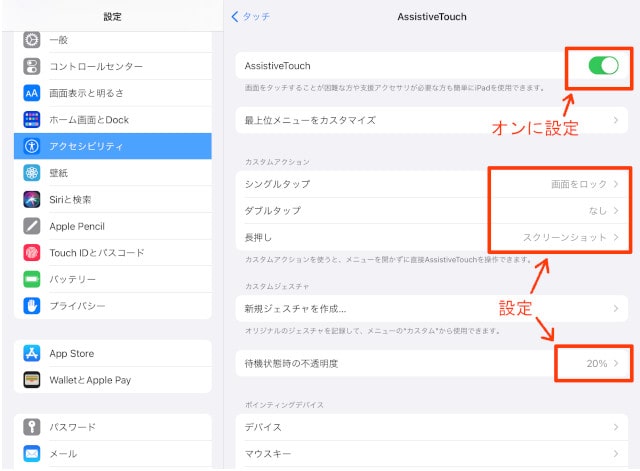Open 待機状態時の不透明度 chevron
The image size is (640, 471).
[616, 363]
